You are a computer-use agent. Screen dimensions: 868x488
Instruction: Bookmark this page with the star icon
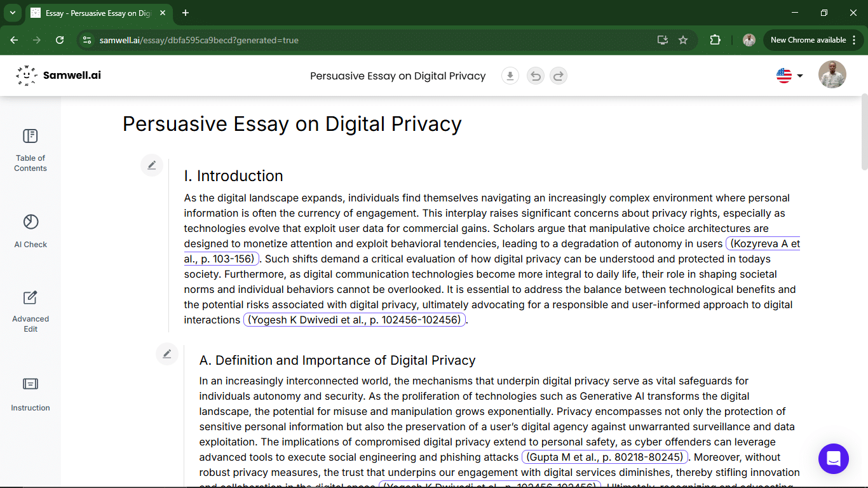[x=683, y=40]
